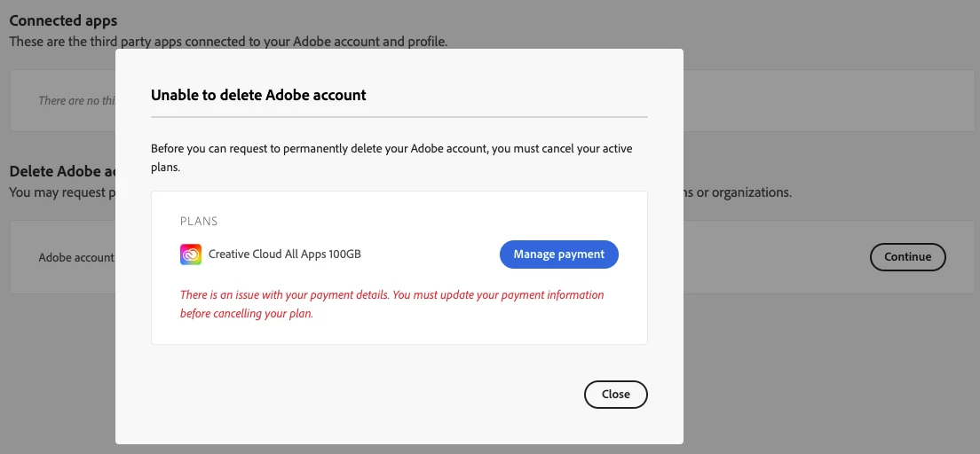Select the Creative Cloud All Apps 100GB plan name
Screen dimensions: 980x454
(x=284, y=254)
